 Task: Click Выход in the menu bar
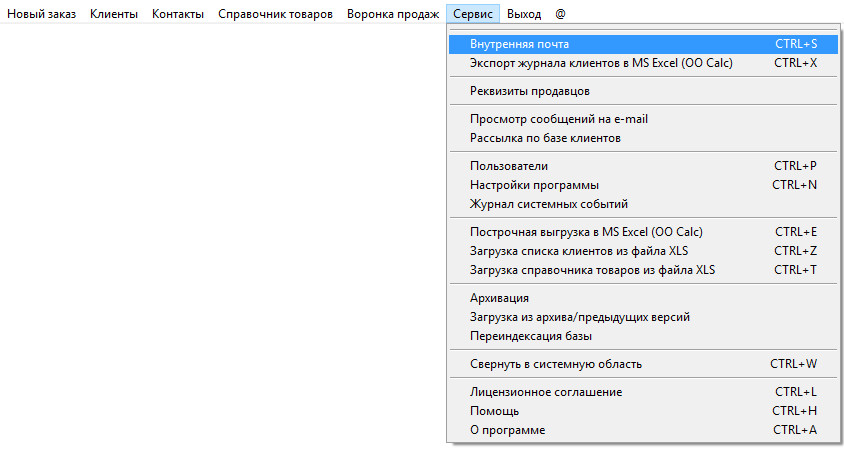coord(524,14)
